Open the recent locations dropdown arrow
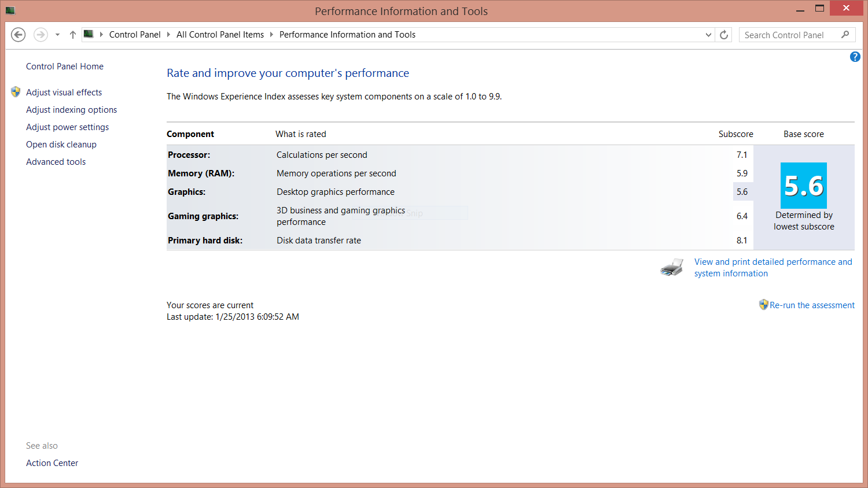This screenshot has height=488, width=868. click(57, 35)
